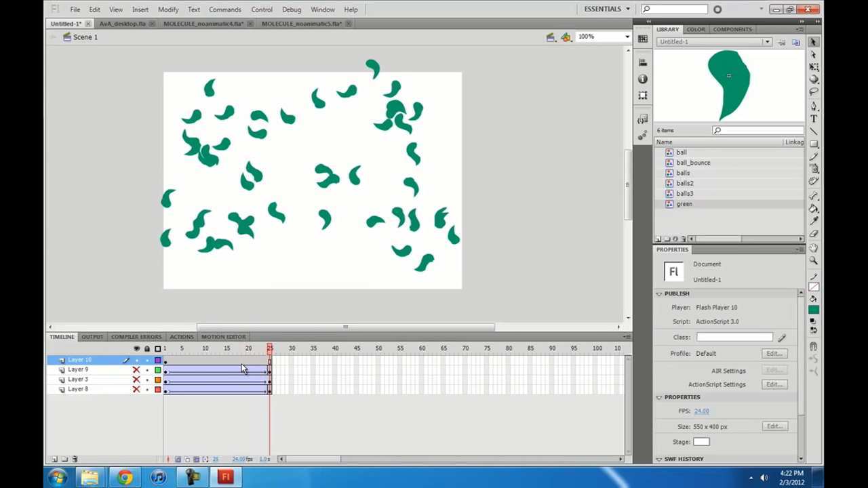Click New Folder icon in timeline
Image resolution: width=868 pixels, height=488 pixels.
64,459
